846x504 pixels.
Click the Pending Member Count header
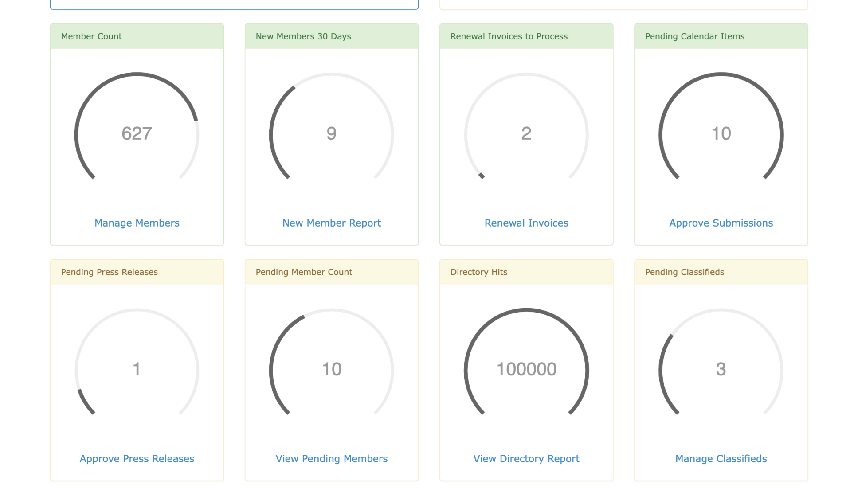pyautogui.click(x=332, y=272)
